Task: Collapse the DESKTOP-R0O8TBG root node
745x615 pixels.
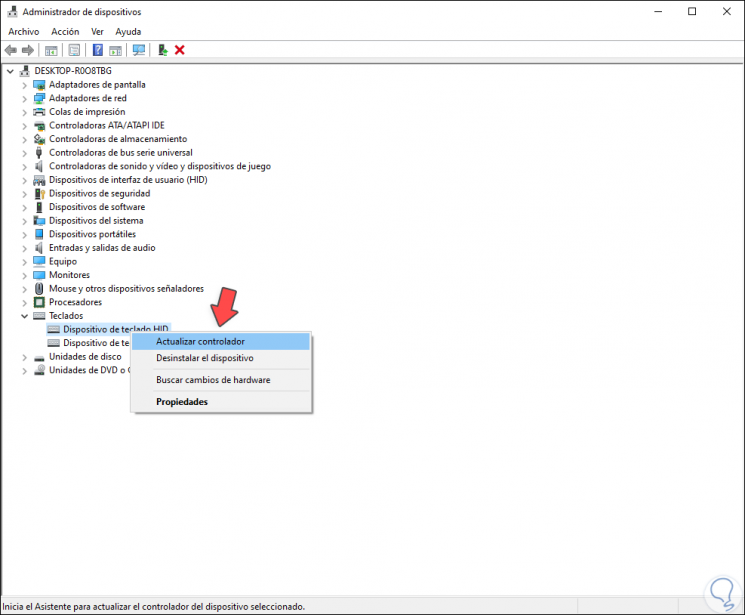Action: (10, 71)
